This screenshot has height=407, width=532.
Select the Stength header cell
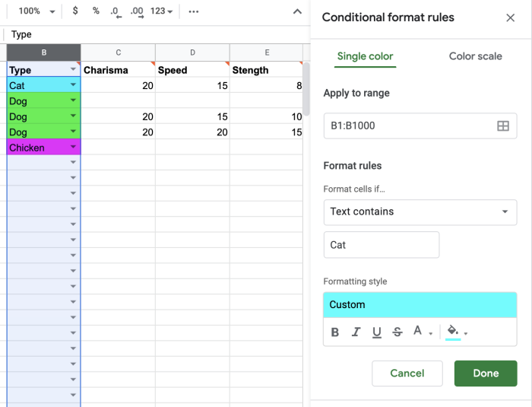pos(266,70)
